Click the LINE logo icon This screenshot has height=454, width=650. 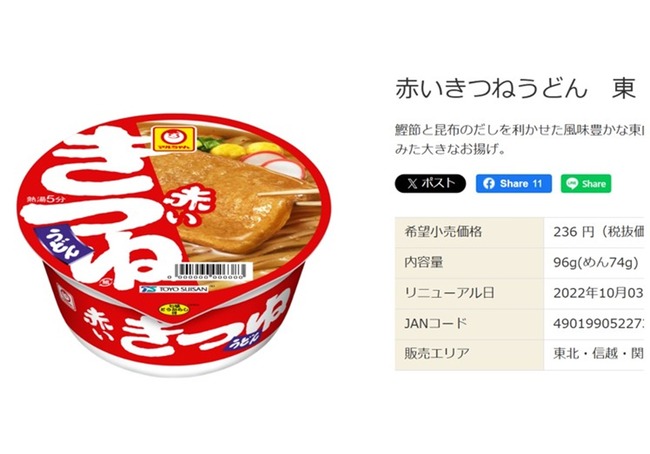[x=572, y=184]
